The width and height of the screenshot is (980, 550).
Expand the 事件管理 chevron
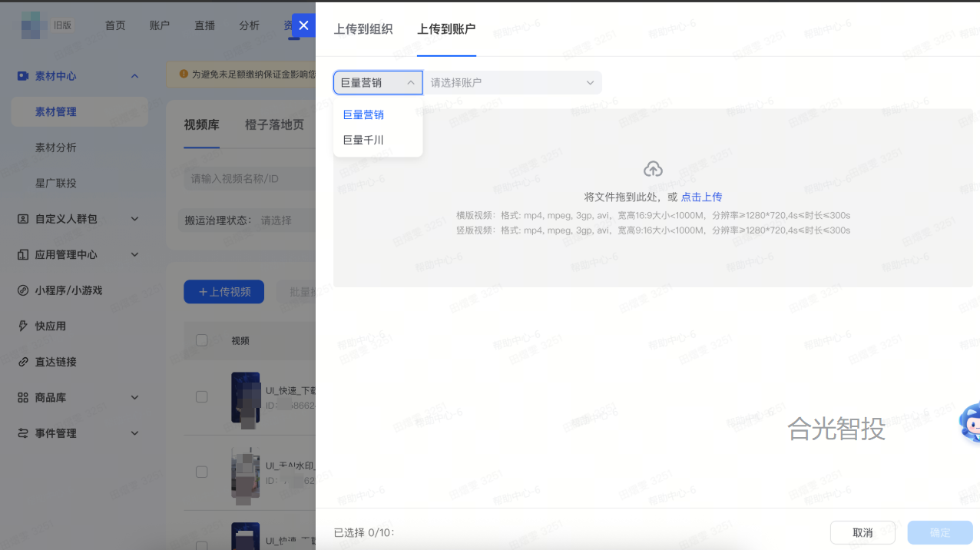click(x=134, y=433)
